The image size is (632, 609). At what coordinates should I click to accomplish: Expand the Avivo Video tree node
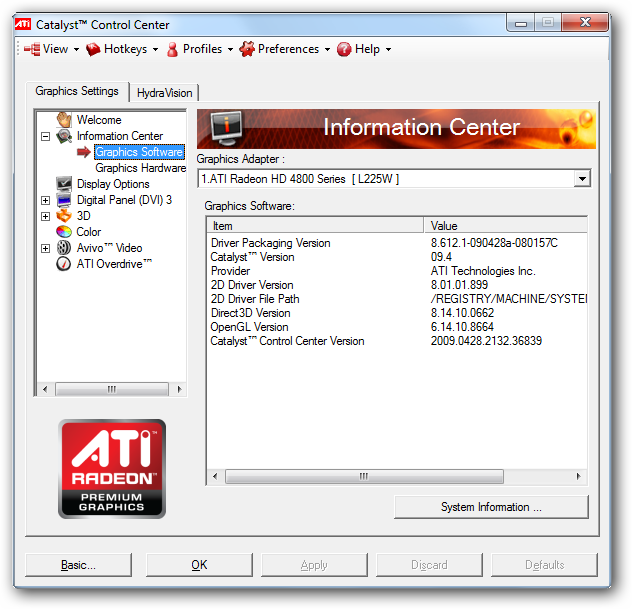pos(46,248)
